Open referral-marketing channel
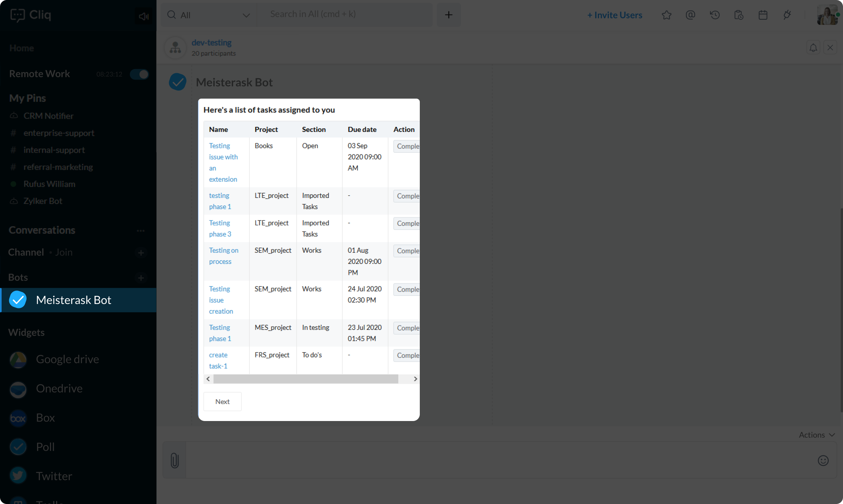 (x=58, y=167)
